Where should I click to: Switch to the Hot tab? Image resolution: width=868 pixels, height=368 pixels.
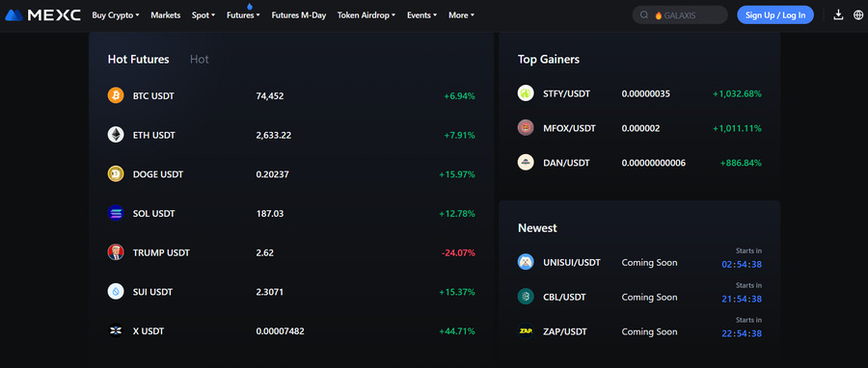click(200, 59)
